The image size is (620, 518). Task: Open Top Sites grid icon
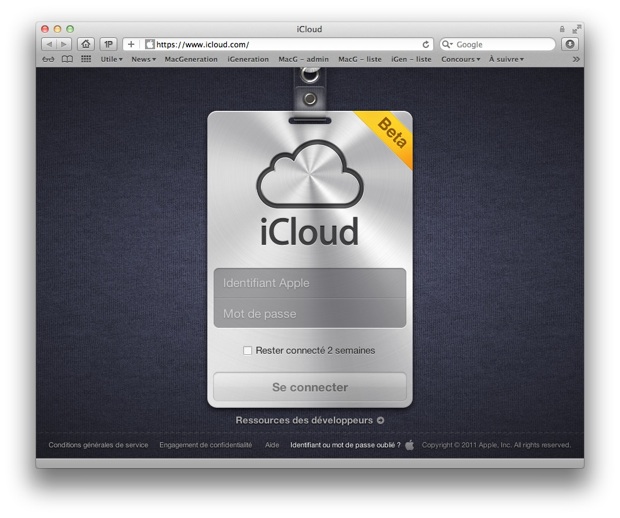click(86, 59)
